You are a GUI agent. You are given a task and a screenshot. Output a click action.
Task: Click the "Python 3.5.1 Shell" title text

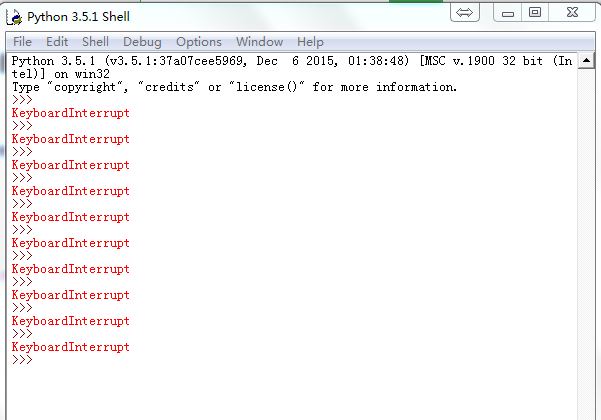(78, 16)
